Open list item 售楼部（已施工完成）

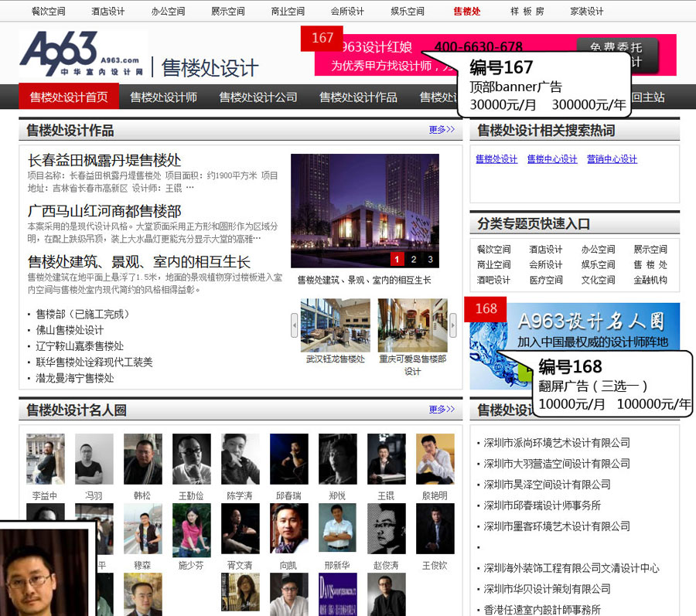coord(83,314)
